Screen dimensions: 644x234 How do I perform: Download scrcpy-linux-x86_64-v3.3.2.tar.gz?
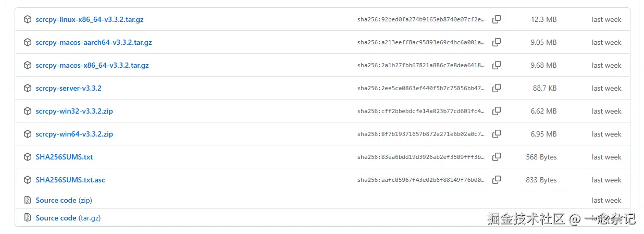(x=89, y=19)
